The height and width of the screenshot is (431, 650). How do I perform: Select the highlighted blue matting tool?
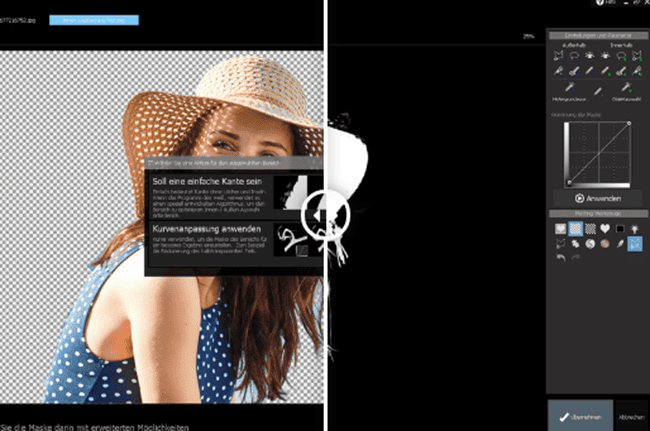tap(634, 243)
